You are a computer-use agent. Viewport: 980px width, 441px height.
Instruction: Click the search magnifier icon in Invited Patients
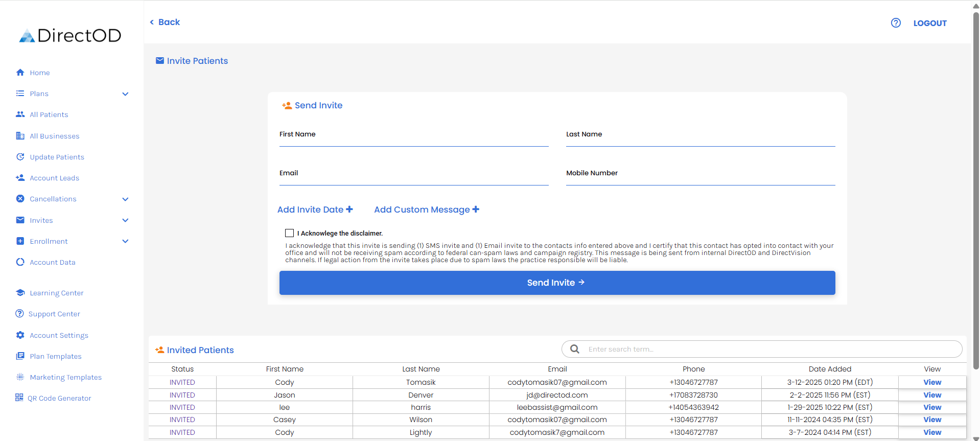575,349
